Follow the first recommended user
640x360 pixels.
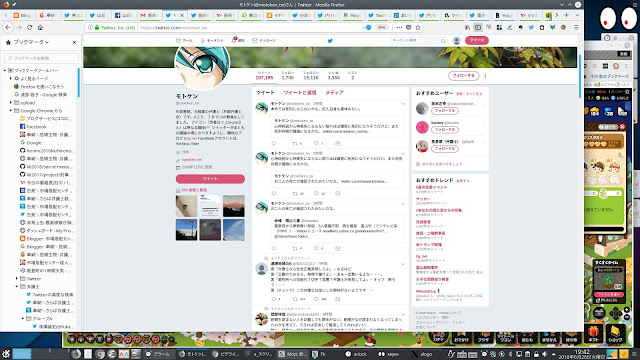tap(444, 111)
